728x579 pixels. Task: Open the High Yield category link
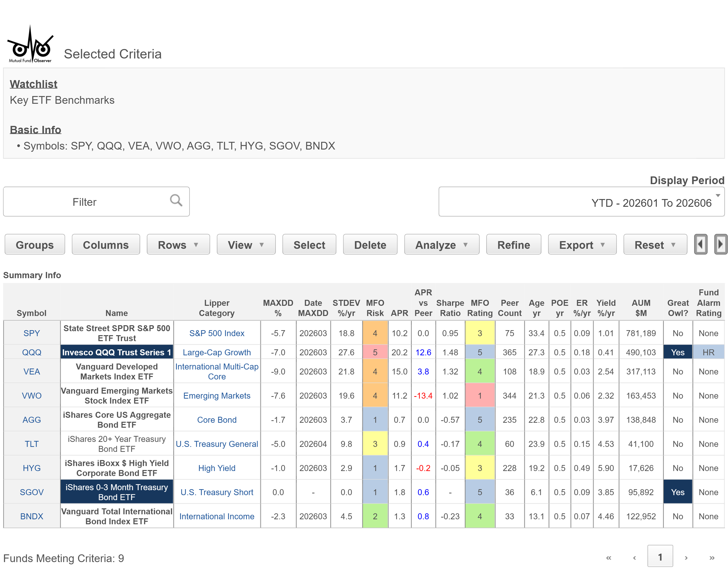point(217,468)
